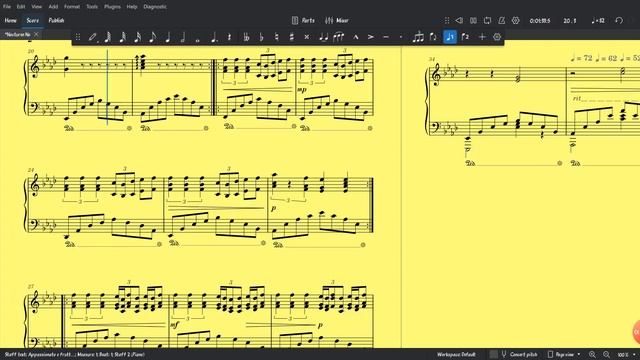Toggle augmentation dot
The height and width of the screenshot is (360, 640).
pyautogui.click(x=213, y=37)
